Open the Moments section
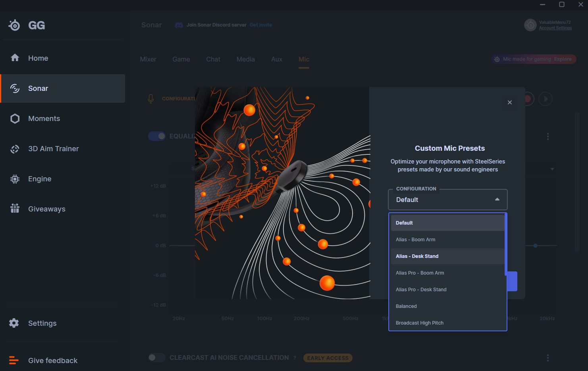The width and height of the screenshot is (588, 371). coord(44,119)
